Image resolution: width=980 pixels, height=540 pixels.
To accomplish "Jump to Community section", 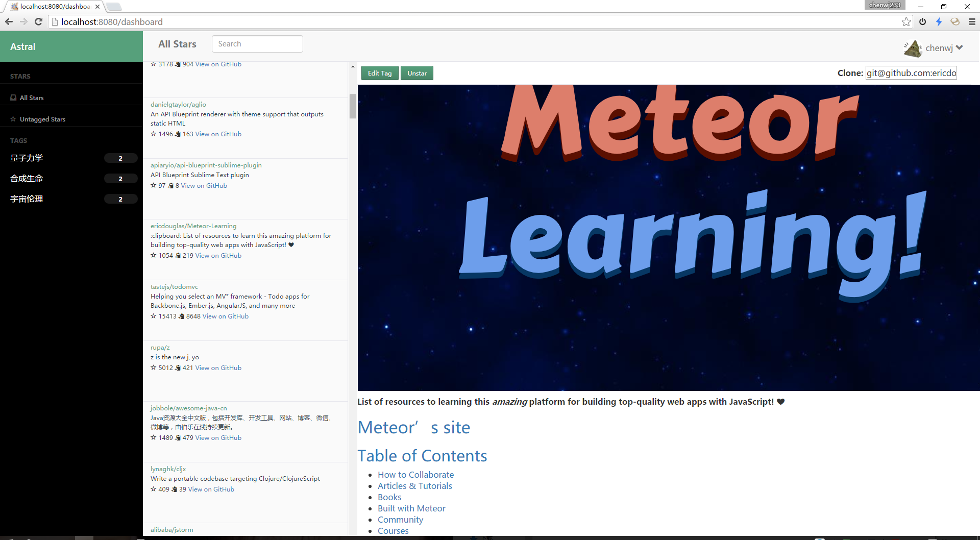I will (400, 520).
